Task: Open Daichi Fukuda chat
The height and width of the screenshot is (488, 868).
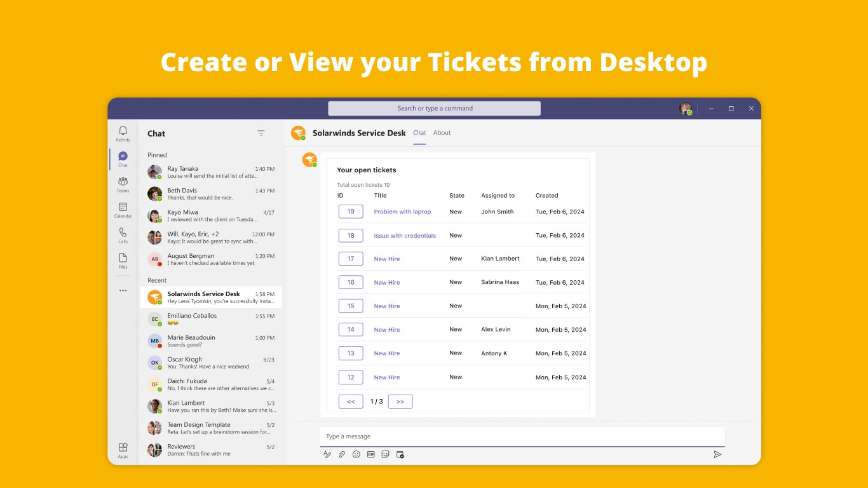Action: tap(211, 384)
